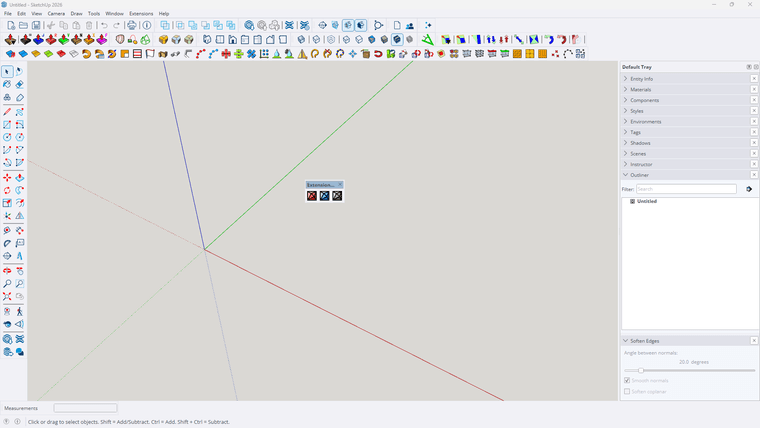Toggle Soften coplanar checkbox

[x=627, y=392]
